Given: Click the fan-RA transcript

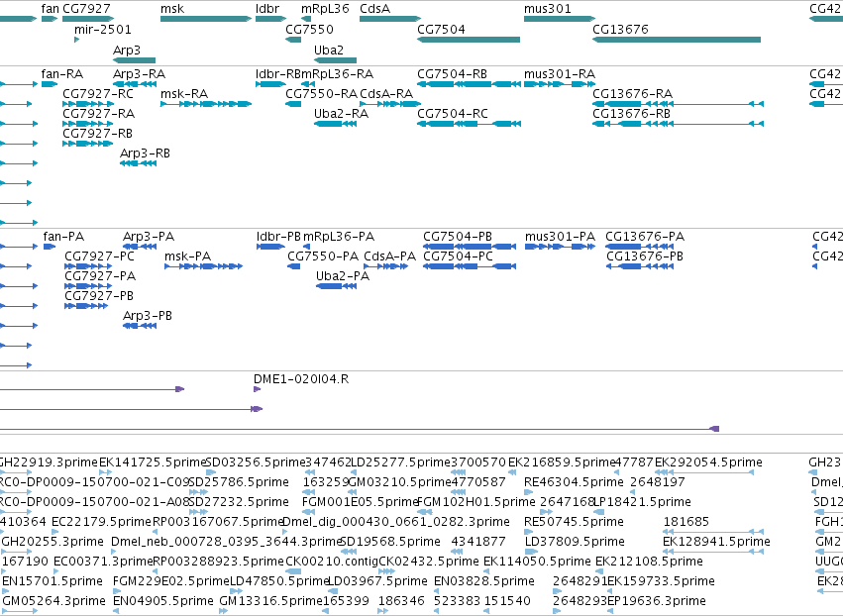Looking at the screenshot, I should pos(50,84).
